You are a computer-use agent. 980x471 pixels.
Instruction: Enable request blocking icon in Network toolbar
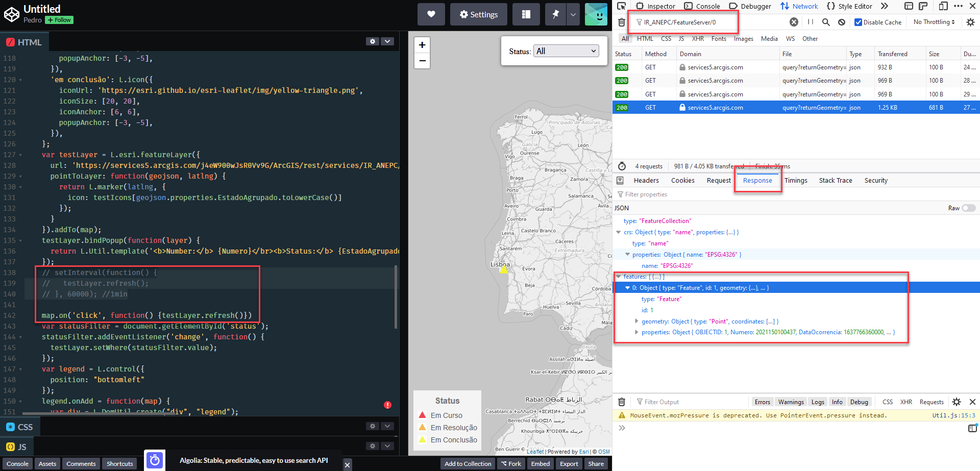point(842,22)
